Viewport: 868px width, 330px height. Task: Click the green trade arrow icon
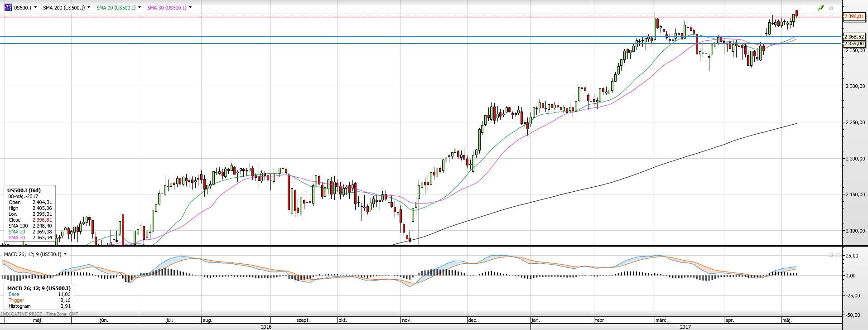point(821,8)
